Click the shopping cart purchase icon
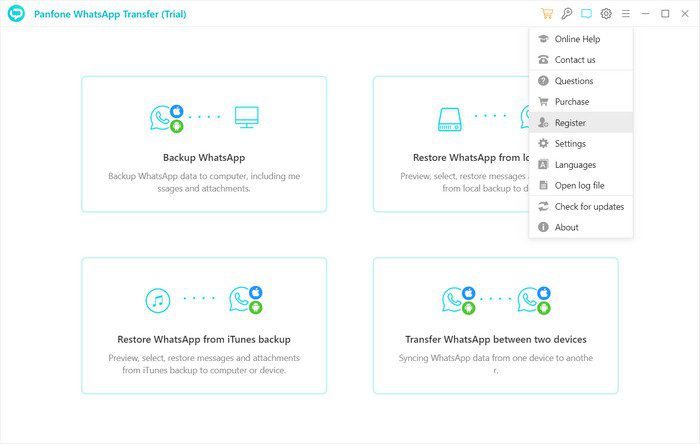Image resolution: width=700 pixels, height=444 pixels. (546, 14)
